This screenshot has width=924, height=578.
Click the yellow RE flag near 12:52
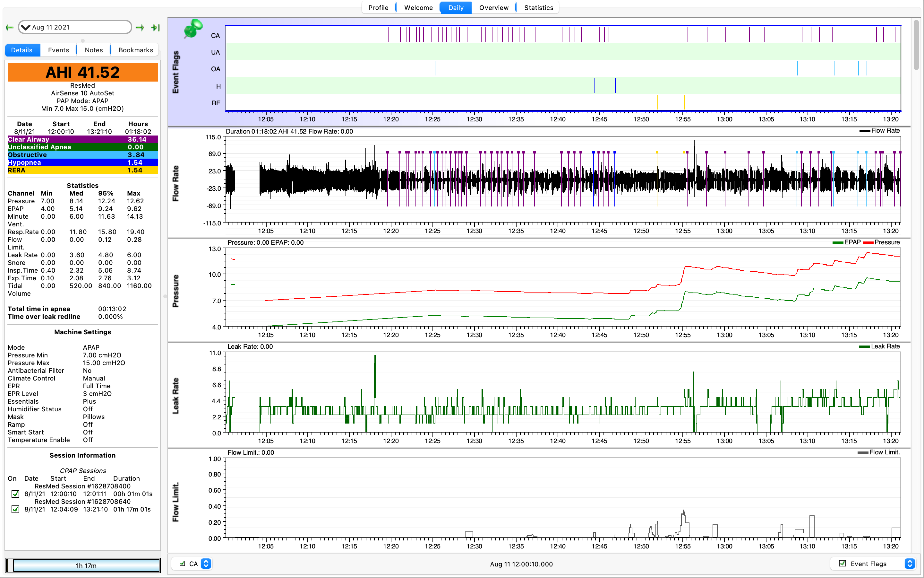coord(657,102)
